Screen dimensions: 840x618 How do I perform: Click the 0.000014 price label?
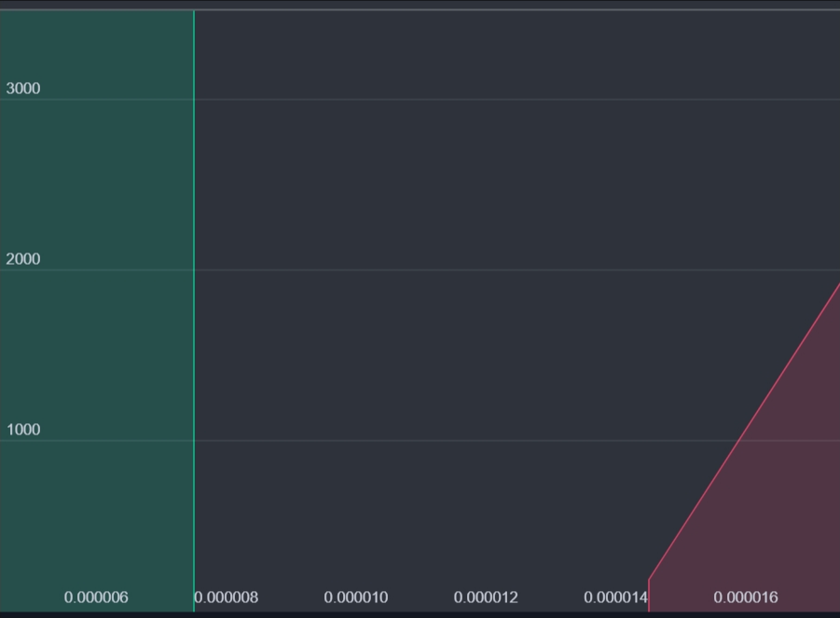click(616, 597)
